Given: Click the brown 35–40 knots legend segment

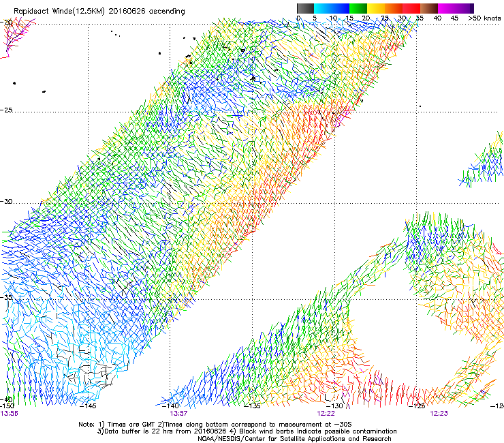Looking at the screenshot, I should [429, 8].
